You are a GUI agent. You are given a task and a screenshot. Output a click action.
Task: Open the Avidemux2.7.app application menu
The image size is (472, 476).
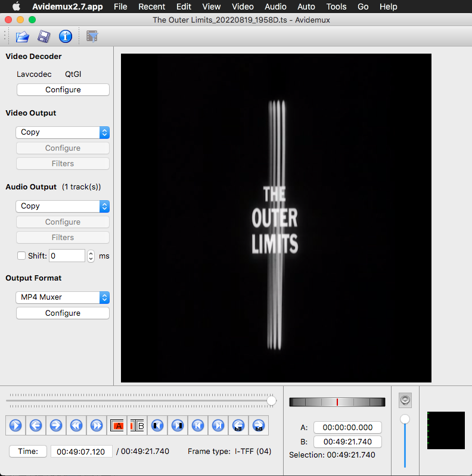point(67,7)
